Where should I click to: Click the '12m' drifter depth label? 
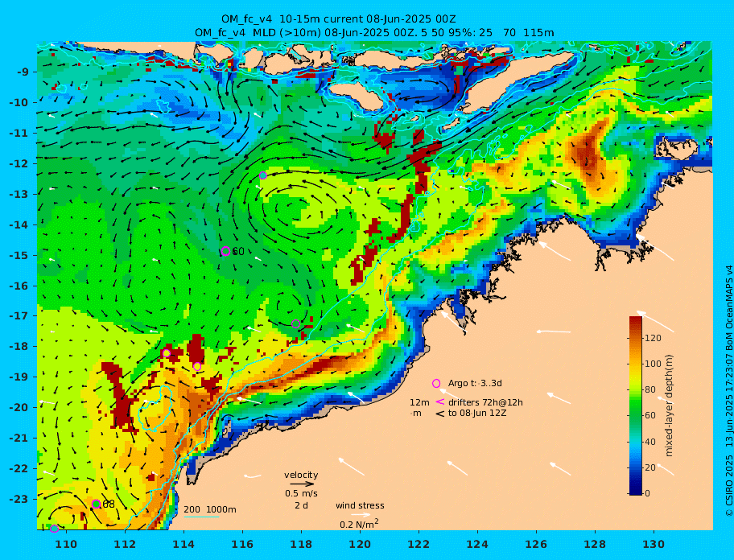[419, 402]
